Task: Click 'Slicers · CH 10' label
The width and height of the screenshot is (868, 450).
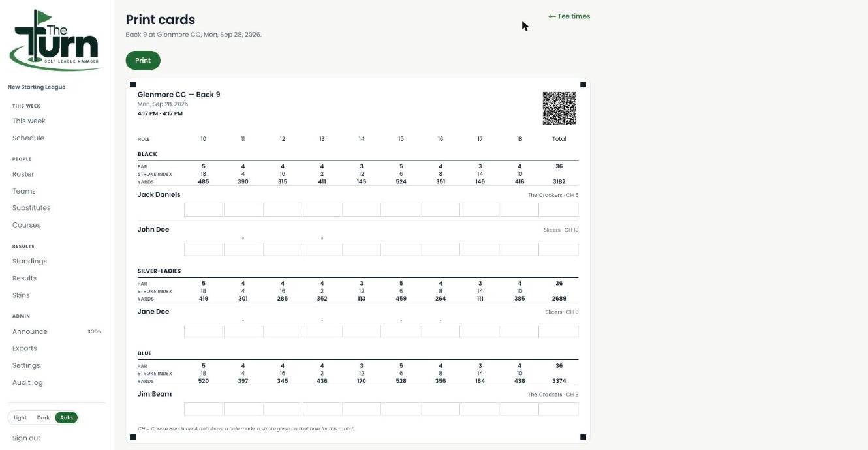Action: point(561,230)
